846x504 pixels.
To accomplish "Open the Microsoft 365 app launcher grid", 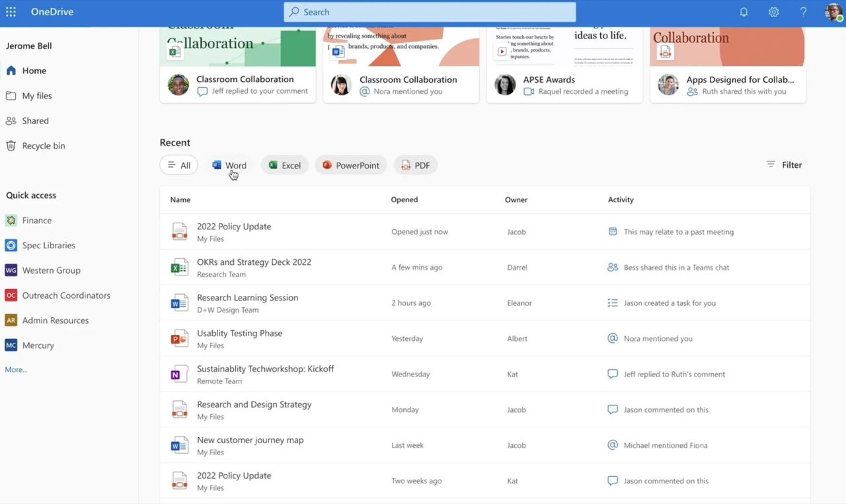I will [x=11, y=11].
